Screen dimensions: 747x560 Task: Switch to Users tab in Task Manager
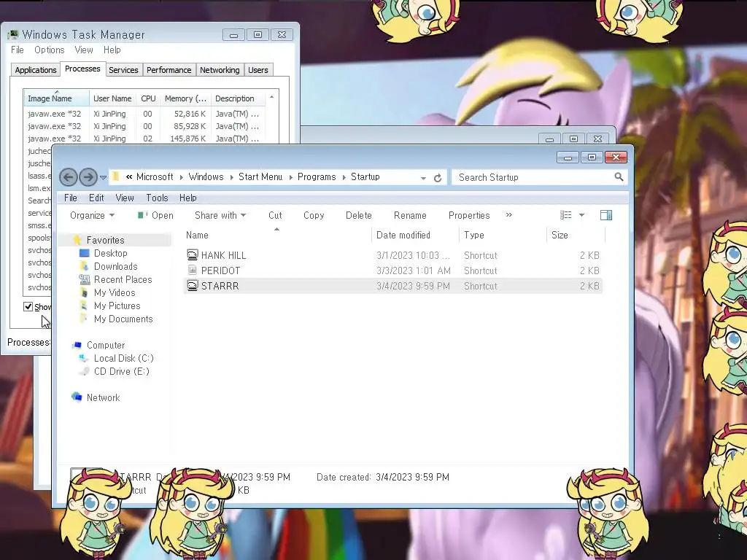tap(258, 70)
